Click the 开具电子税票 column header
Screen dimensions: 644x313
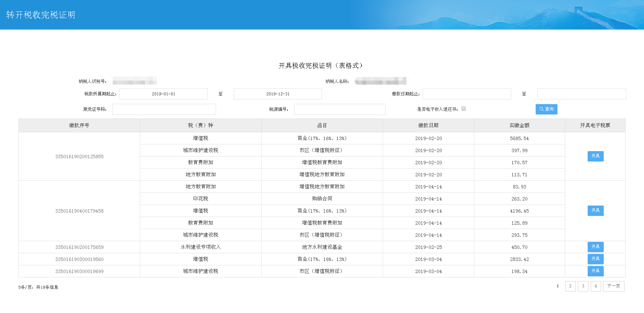(595, 125)
